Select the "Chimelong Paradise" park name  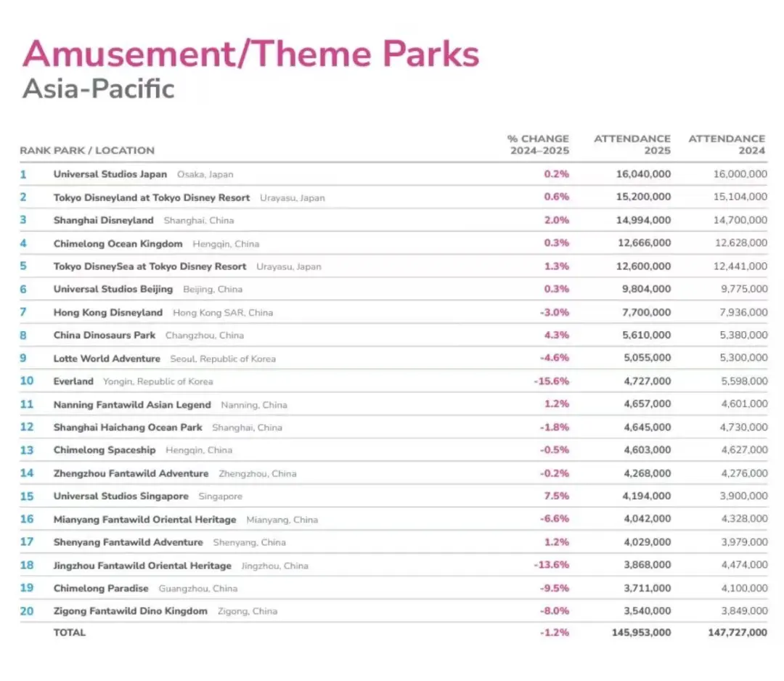click(101, 588)
